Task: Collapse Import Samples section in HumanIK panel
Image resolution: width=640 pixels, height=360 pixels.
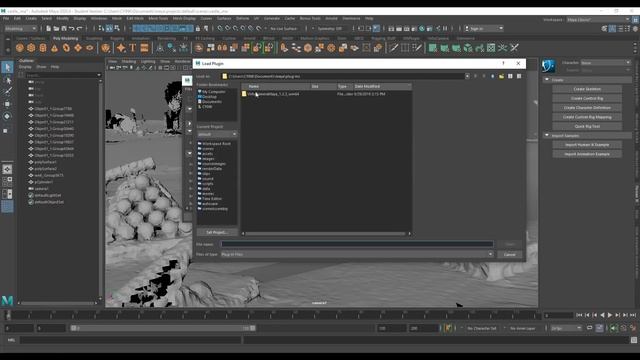Action: [547, 135]
